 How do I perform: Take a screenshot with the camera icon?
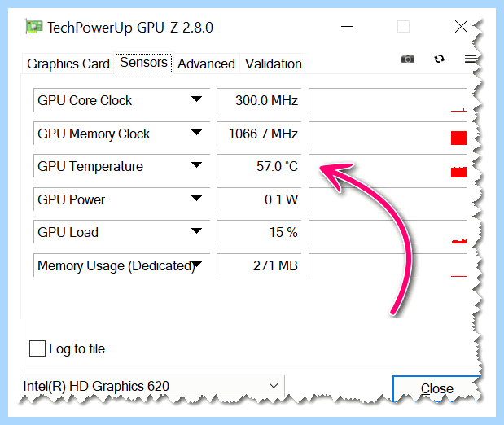408,59
